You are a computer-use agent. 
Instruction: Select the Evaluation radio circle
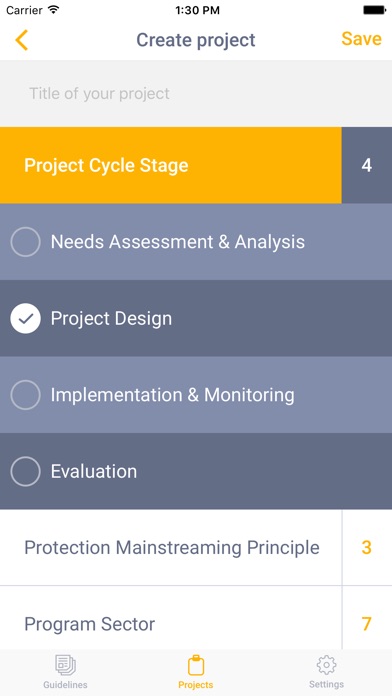tap(25, 471)
